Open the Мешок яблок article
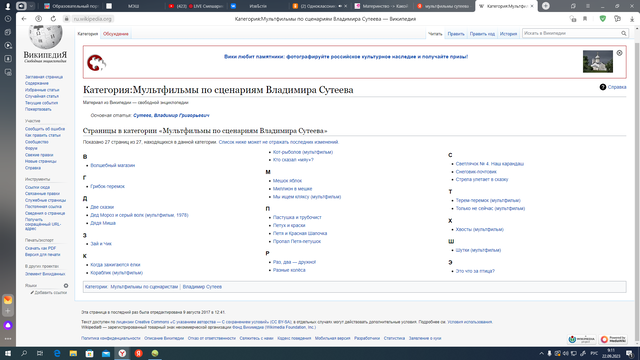The width and height of the screenshot is (640, 360). 287,180
